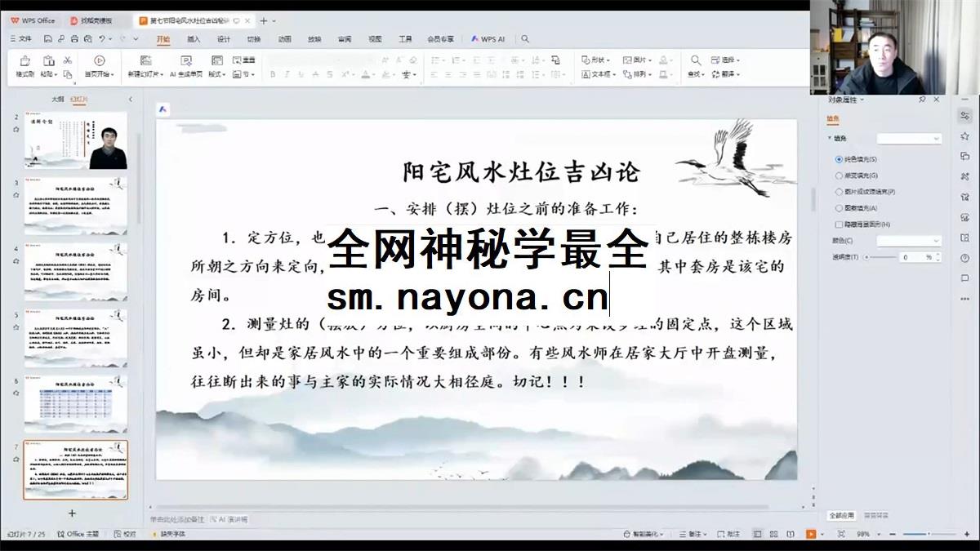Click the notes placeholder below the slide
980x551 pixels.
[177, 519]
